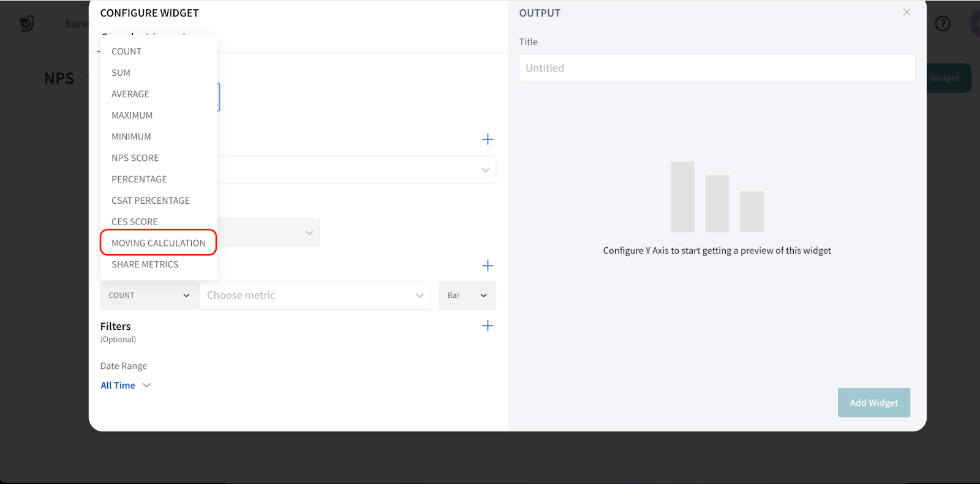Expand the Choose metric dropdown
The height and width of the screenshot is (484, 980).
click(315, 296)
